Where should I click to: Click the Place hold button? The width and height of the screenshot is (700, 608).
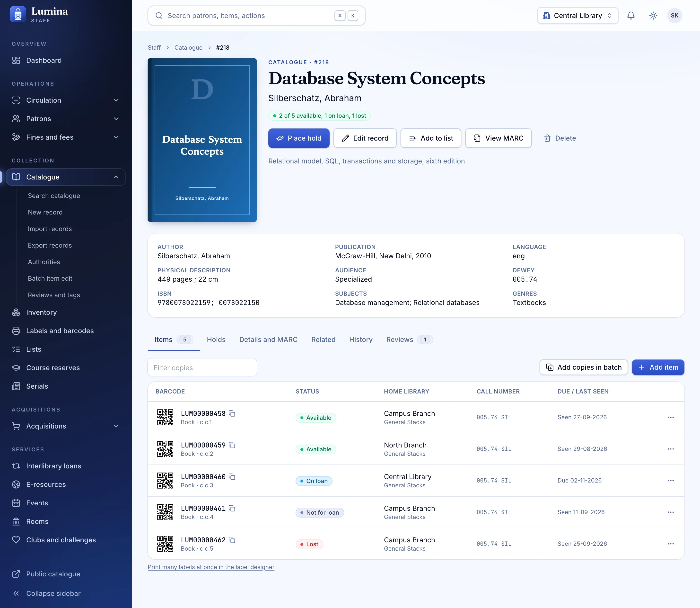click(299, 138)
